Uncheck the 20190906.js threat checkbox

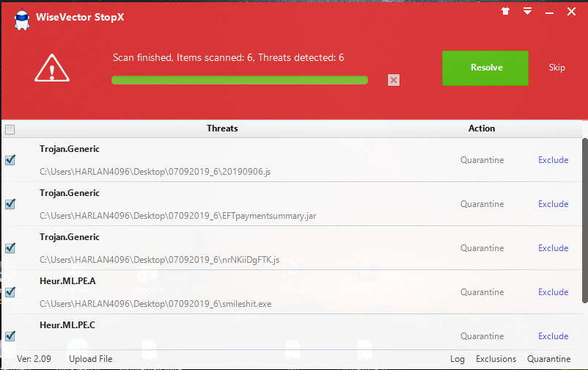[10, 160]
